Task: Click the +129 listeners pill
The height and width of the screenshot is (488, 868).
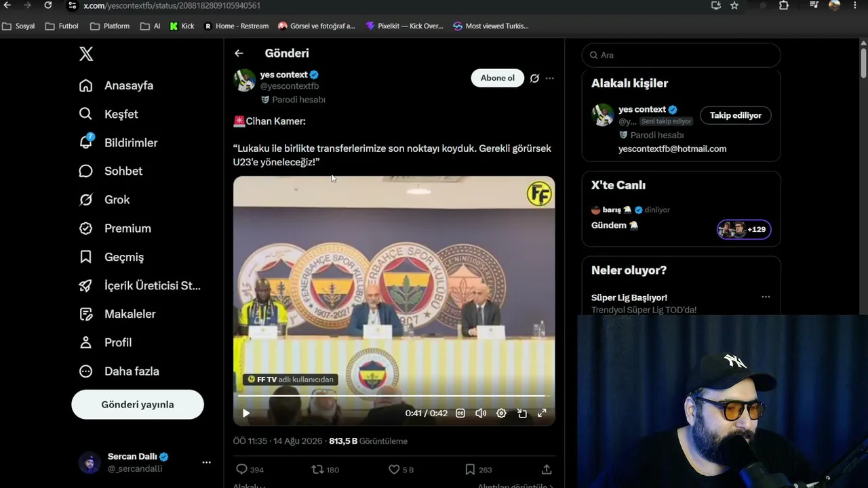Action: pyautogui.click(x=744, y=229)
